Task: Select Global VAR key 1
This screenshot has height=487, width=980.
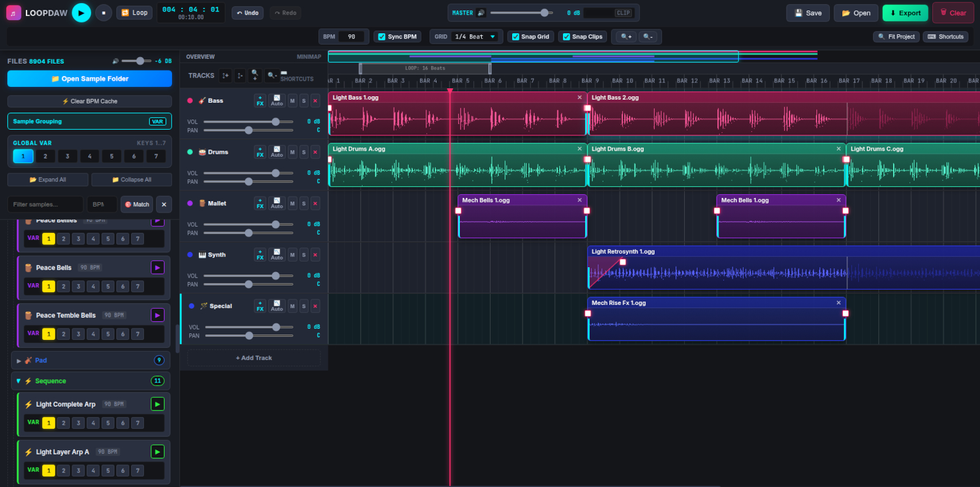Action: click(23, 156)
